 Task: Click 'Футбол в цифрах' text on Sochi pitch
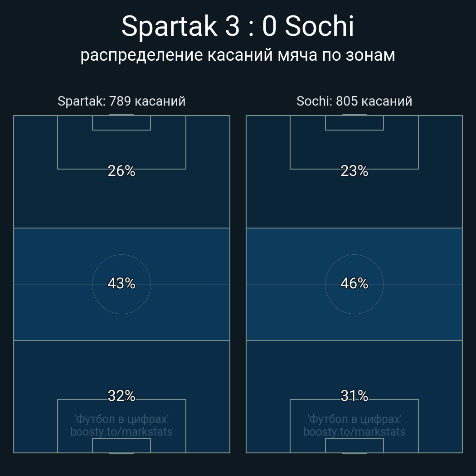354,419
